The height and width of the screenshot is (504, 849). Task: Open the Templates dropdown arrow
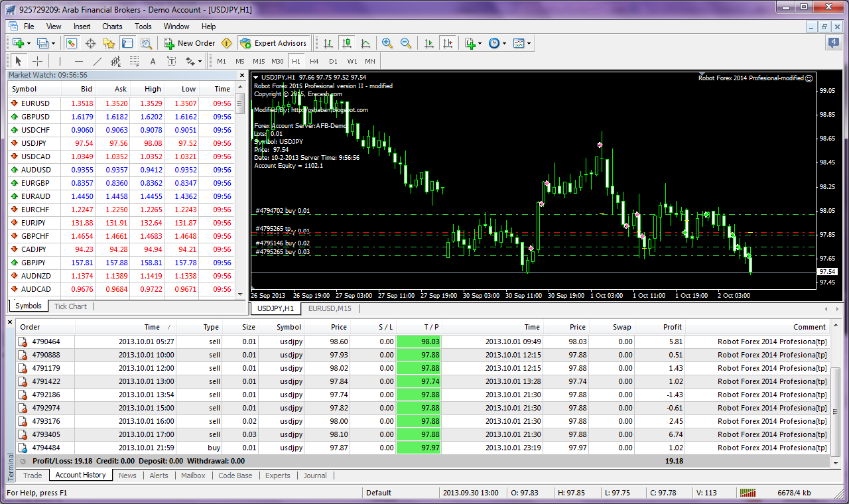(x=529, y=44)
